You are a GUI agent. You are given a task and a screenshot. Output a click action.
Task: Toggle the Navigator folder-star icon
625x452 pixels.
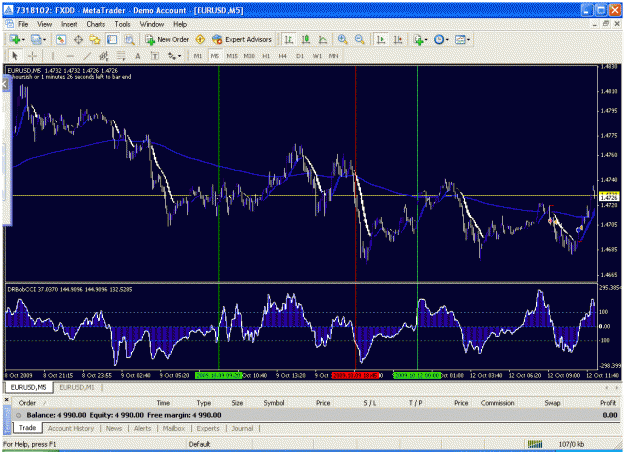click(95, 39)
